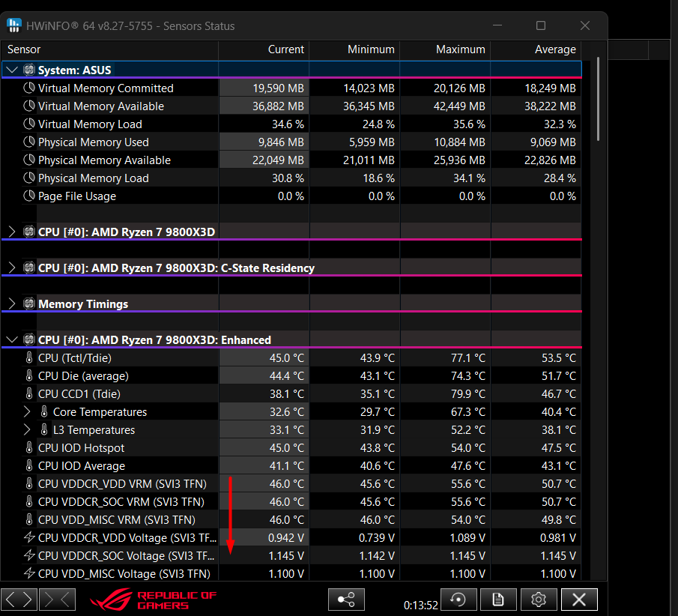The width and height of the screenshot is (678, 616).
Task: Expand the Memory Timings section
Action: tap(12, 304)
